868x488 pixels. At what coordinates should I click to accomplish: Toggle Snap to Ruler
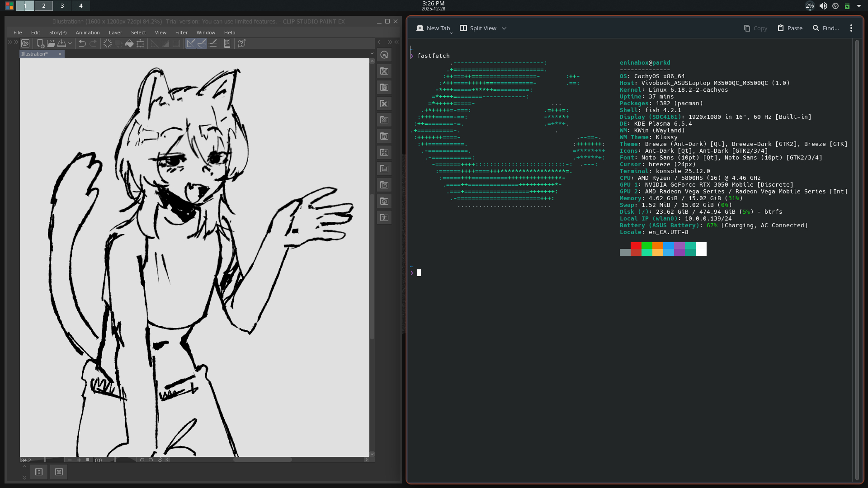coord(191,43)
